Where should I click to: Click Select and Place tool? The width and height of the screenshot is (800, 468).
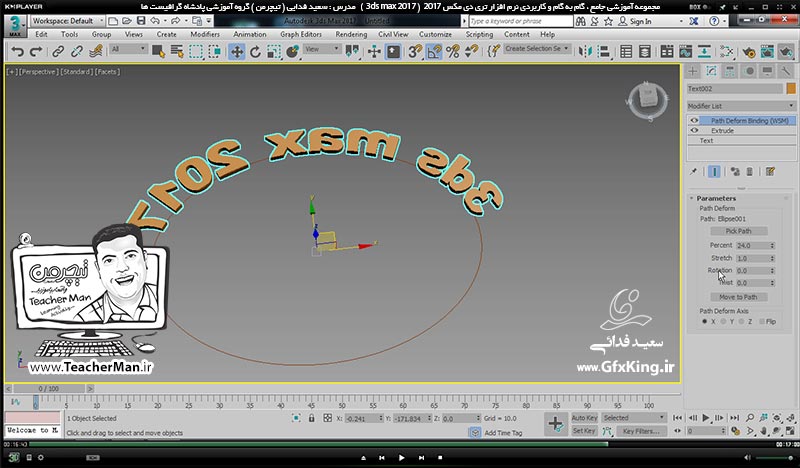pyautogui.click(x=293, y=52)
